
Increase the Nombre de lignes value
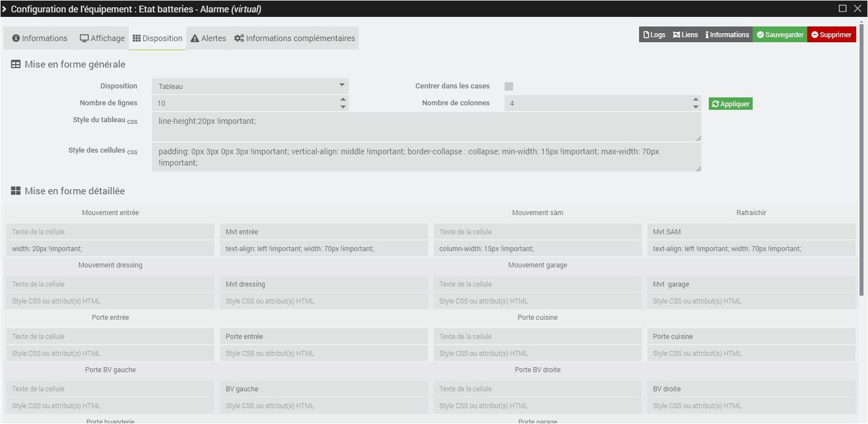click(343, 100)
